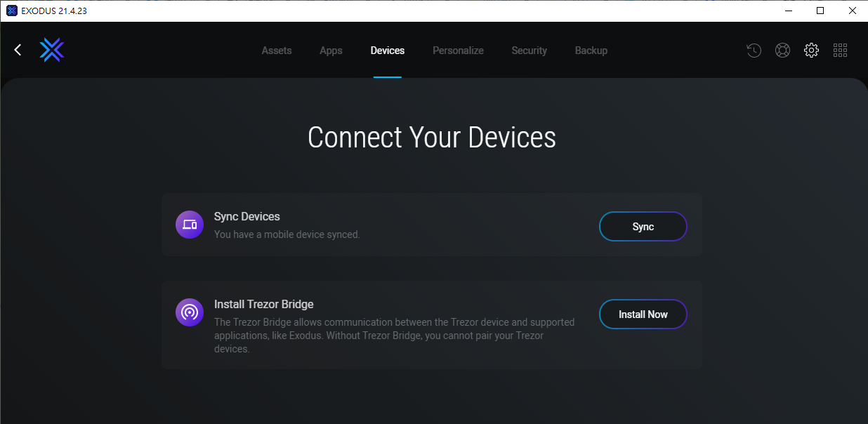Open the Security tab
The width and height of the screenshot is (868, 424).
[530, 51]
